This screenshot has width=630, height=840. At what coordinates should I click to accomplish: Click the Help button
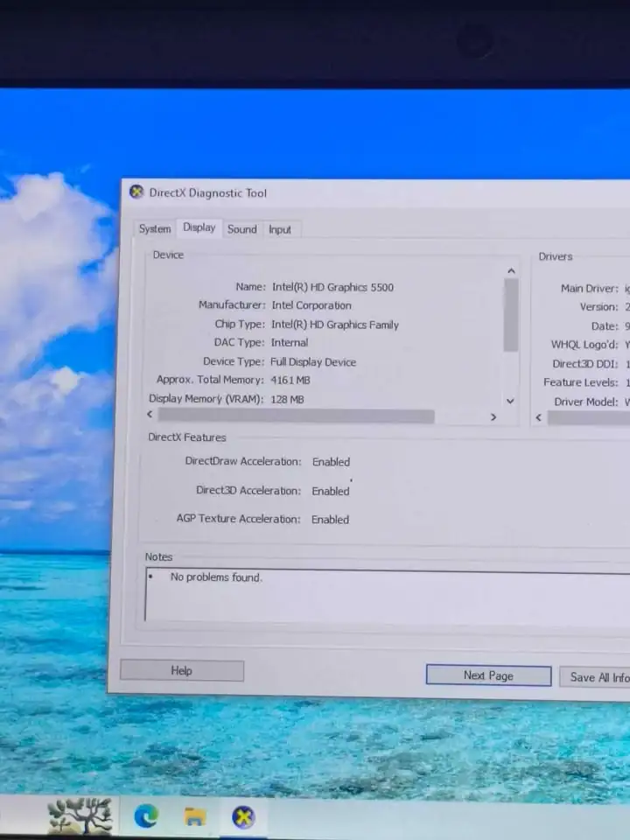click(182, 670)
